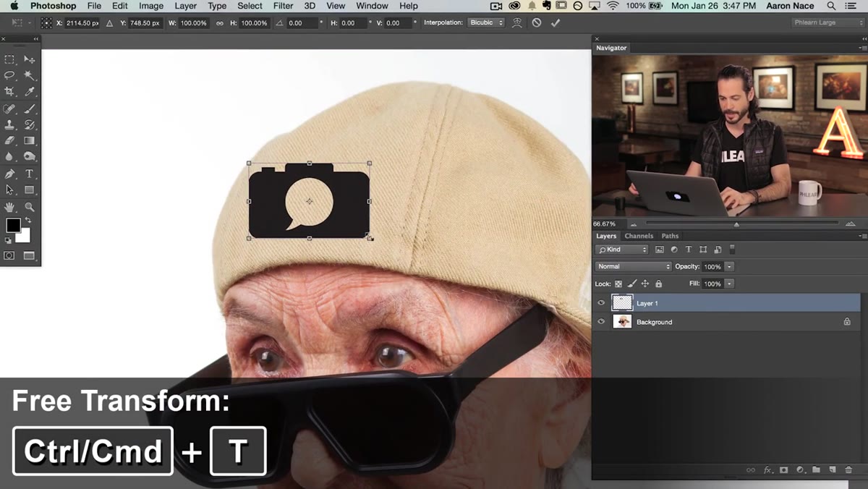Image resolution: width=868 pixels, height=489 pixels.
Task: Hide the Background layer eye icon
Action: [601, 322]
